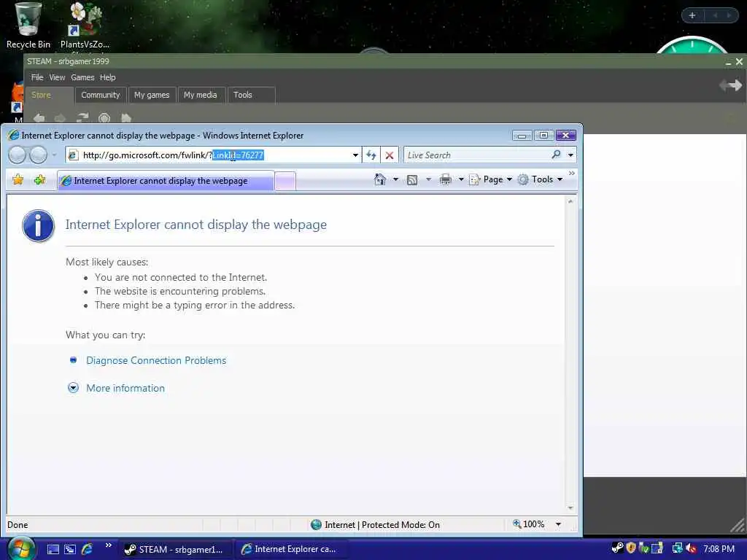The width and height of the screenshot is (747, 560).
Task: Click the Print icon
Action: tap(446, 179)
